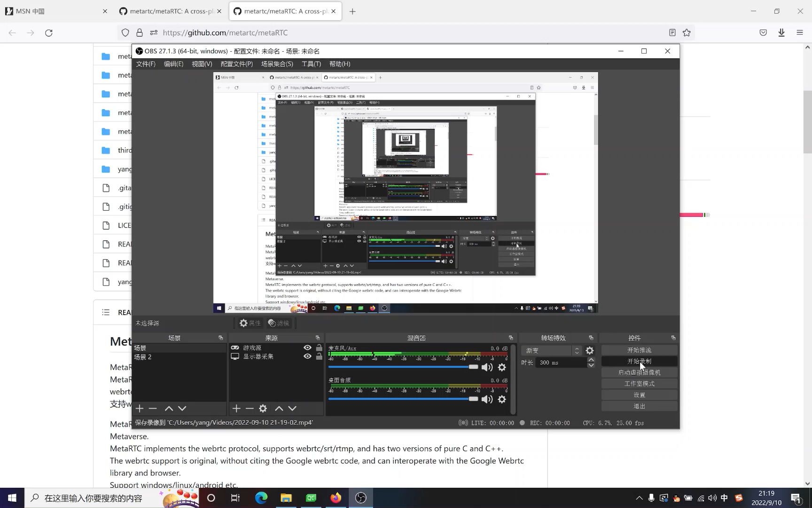Click 启动虚拟摄像机 button
812x508 pixels.
639,372
